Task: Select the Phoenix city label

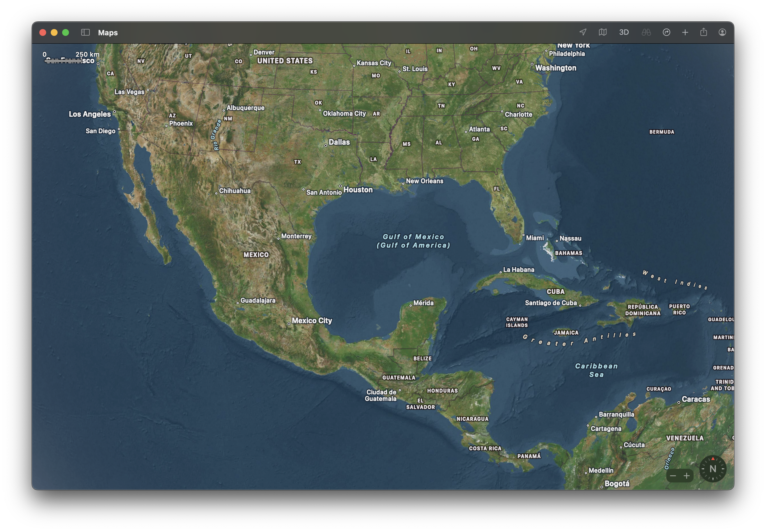Action: coord(181,123)
